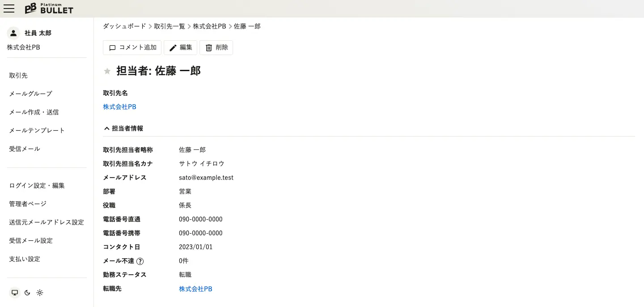Switch to light mode sun icon
644x307 pixels.
[x=40, y=293]
